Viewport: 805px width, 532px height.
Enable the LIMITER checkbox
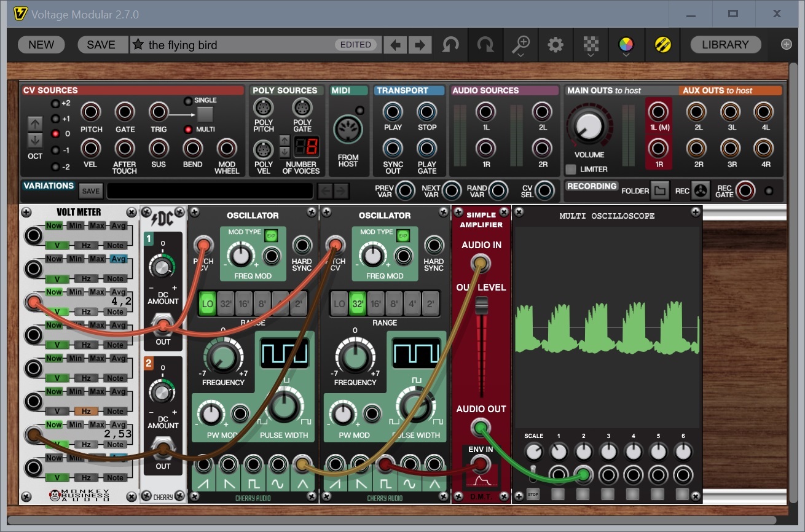click(x=571, y=169)
